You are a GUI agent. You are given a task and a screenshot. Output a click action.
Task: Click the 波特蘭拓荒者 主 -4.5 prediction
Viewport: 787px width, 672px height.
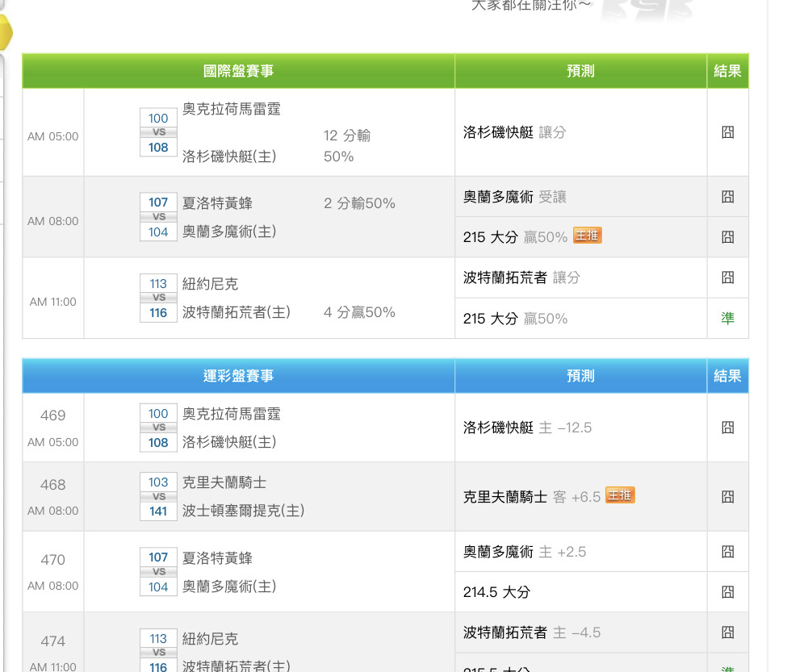(531, 632)
